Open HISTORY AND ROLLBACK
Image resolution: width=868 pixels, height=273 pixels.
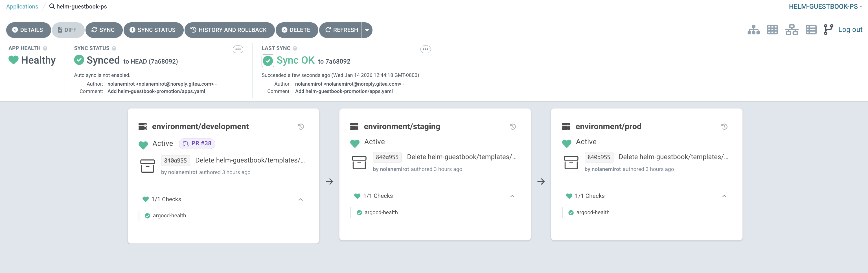point(229,30)
